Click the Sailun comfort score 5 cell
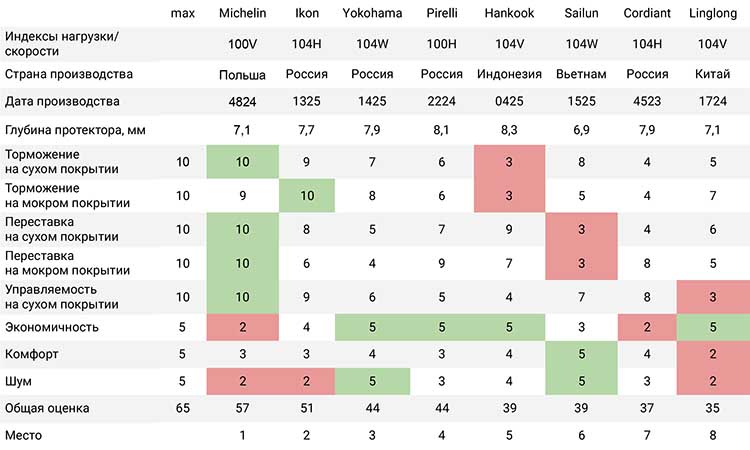 pyautogui.click(x=581, y=354)
